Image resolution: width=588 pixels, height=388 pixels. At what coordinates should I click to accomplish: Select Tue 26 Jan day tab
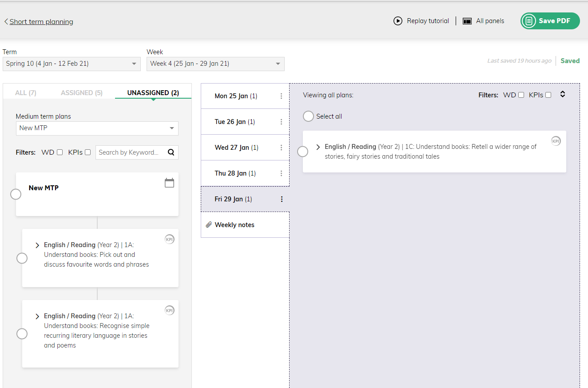coord(245,122)
